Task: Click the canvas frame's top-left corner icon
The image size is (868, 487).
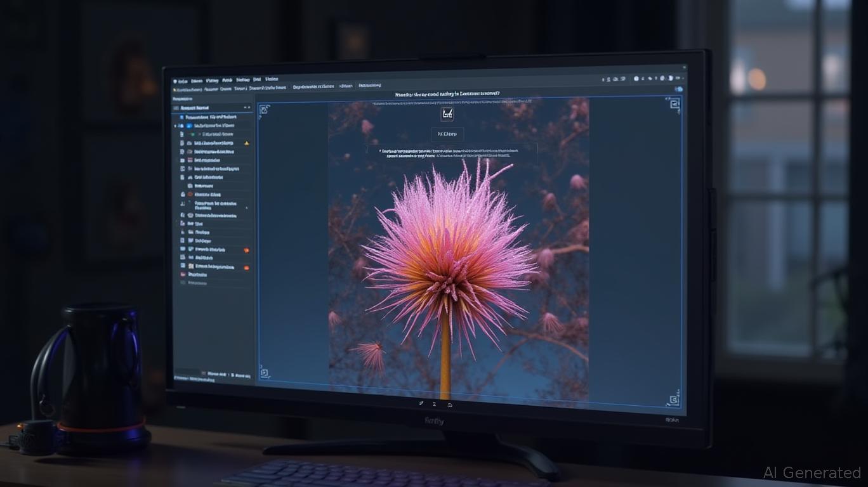Action: 264,110
